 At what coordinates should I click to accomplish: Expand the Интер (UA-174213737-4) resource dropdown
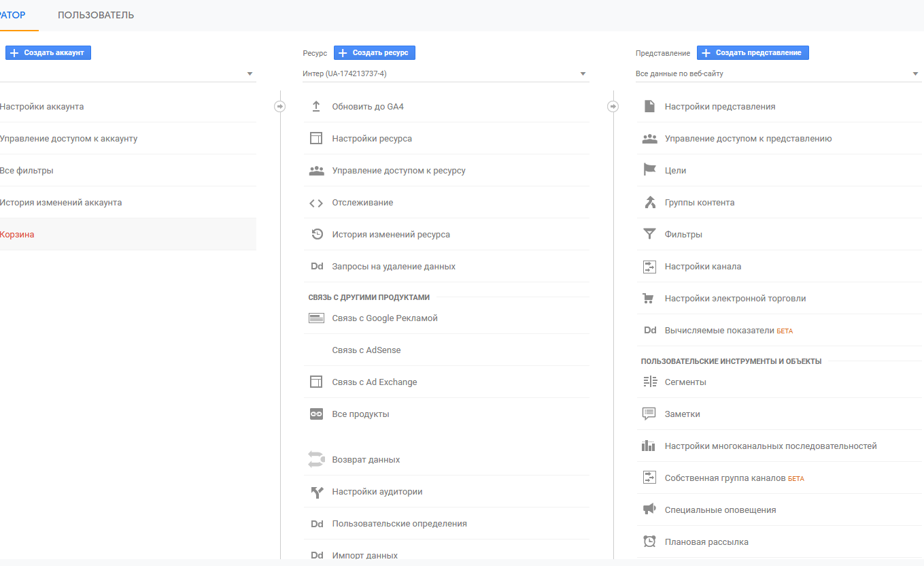point(583,73)
